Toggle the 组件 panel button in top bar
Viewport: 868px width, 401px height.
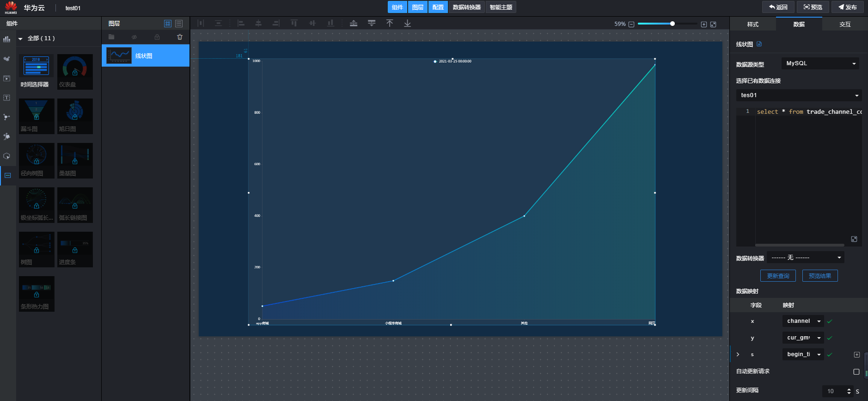397,7
